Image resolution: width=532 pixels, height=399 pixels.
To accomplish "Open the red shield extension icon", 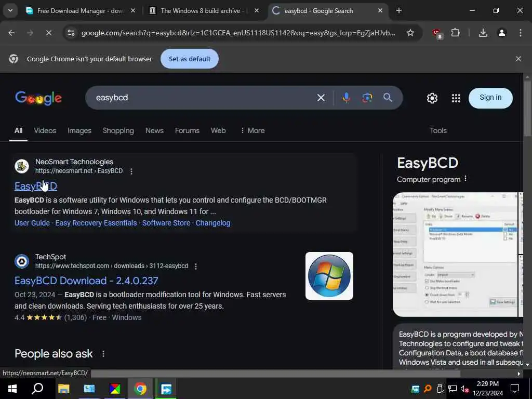I will (x=437, y=33).
